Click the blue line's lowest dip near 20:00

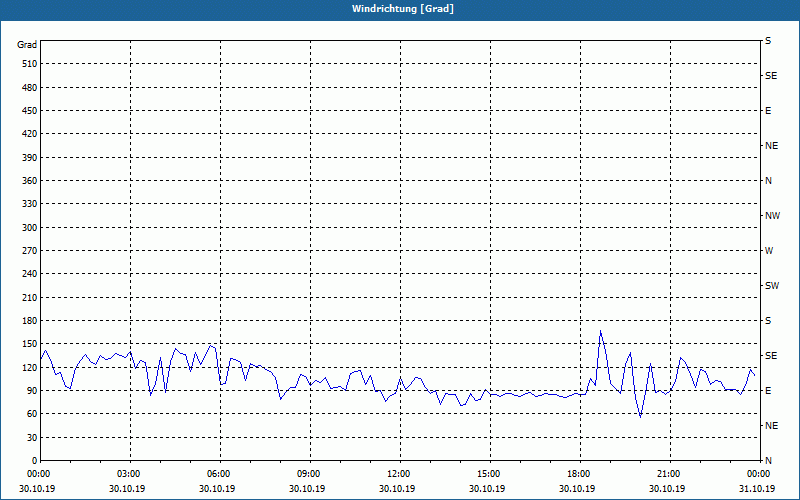(641, 417)
